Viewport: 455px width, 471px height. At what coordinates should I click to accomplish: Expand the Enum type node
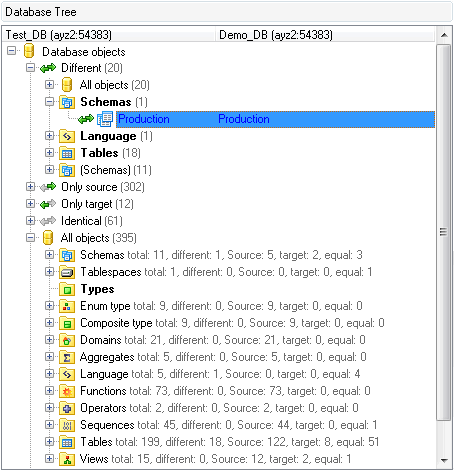(49, 306)
